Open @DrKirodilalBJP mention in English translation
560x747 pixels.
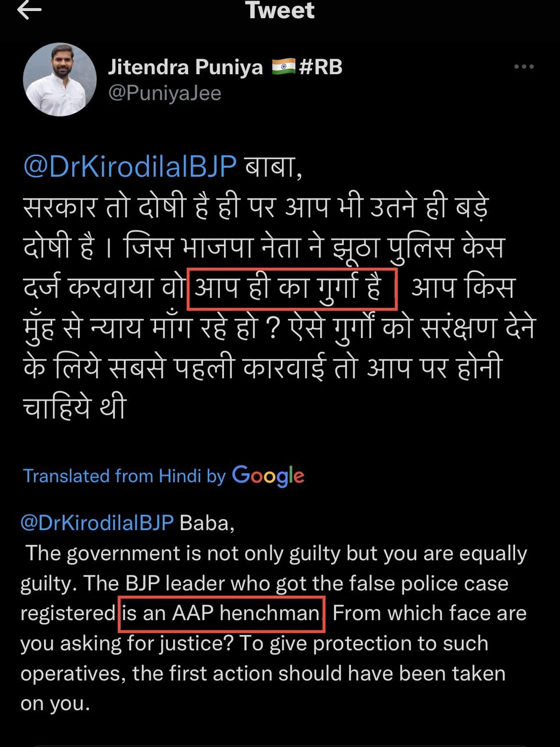[97, 522]
